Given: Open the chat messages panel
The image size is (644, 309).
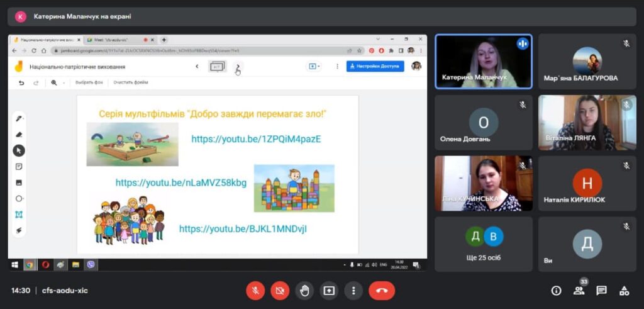Looking at the screenshot, I should pyautogui.click(x=601, y=290).
